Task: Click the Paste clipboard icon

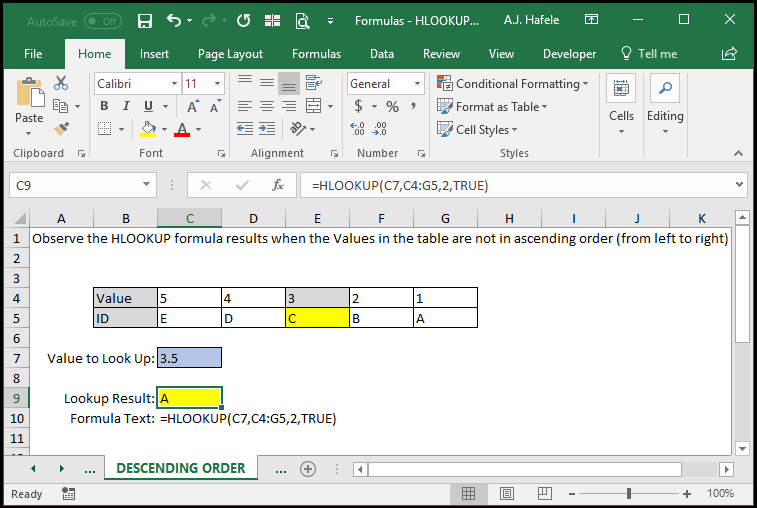Action: point(30,92)
